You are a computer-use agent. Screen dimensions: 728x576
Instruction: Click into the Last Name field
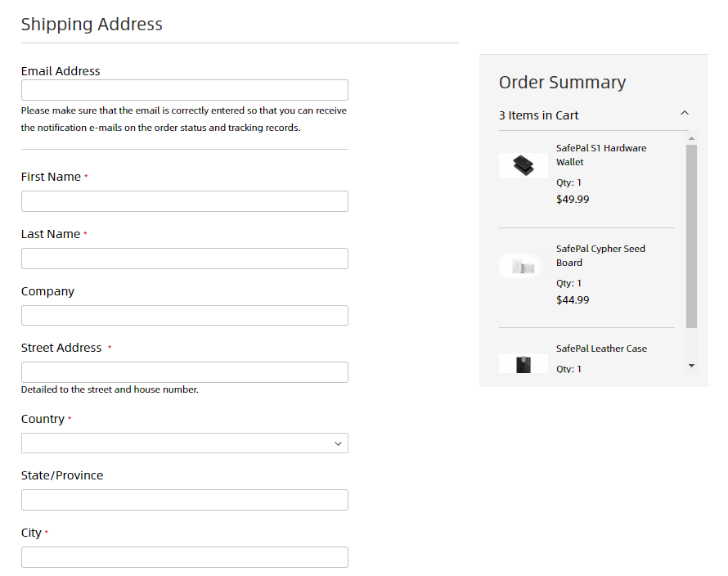click(x=184, y=259)
